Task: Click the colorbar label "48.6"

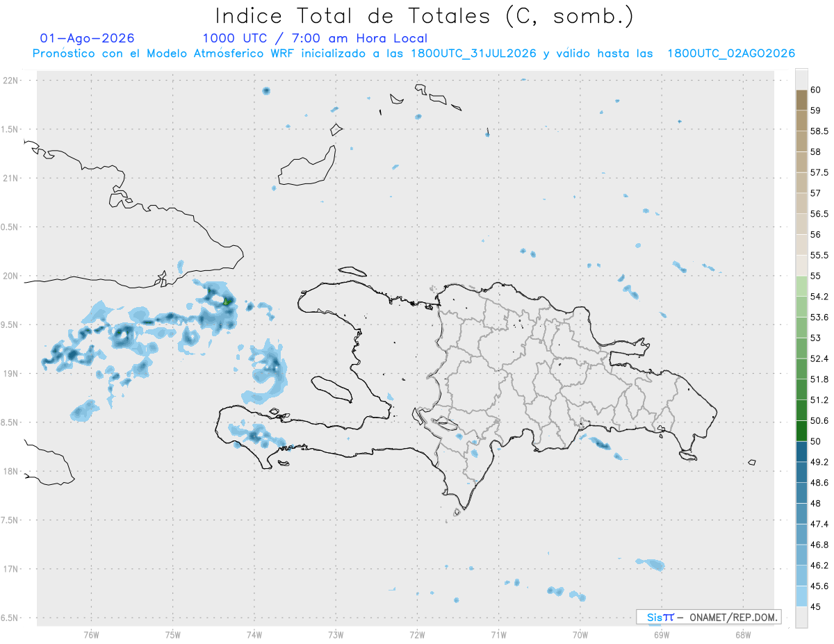Action: (819, 483)
